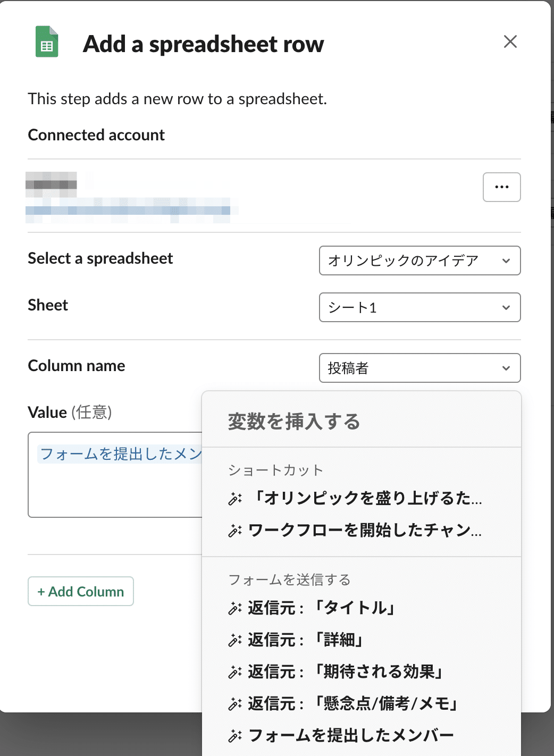Click the wand icon next to 返信元：「懸念点/備考/メモ」

(x=233, y=704)
